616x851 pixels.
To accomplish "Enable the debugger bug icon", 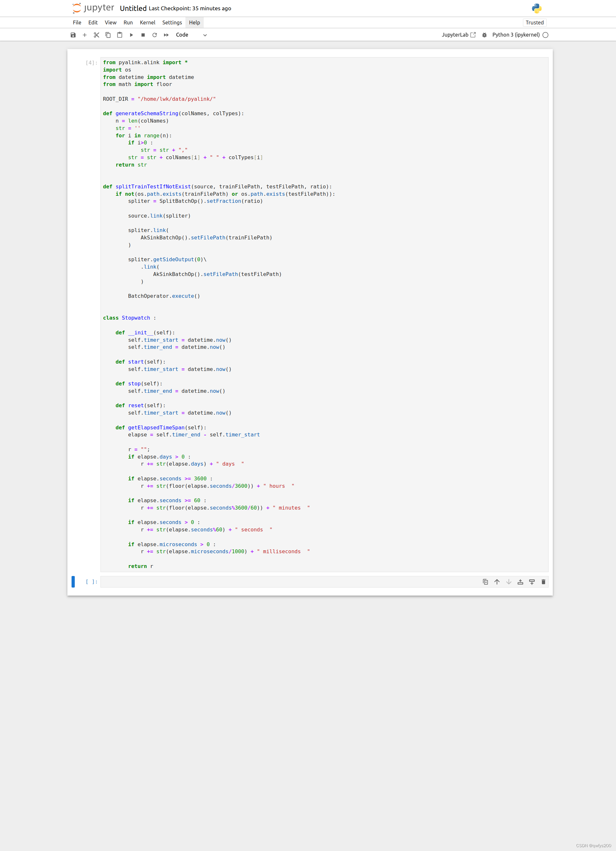I will pos(484,35).
